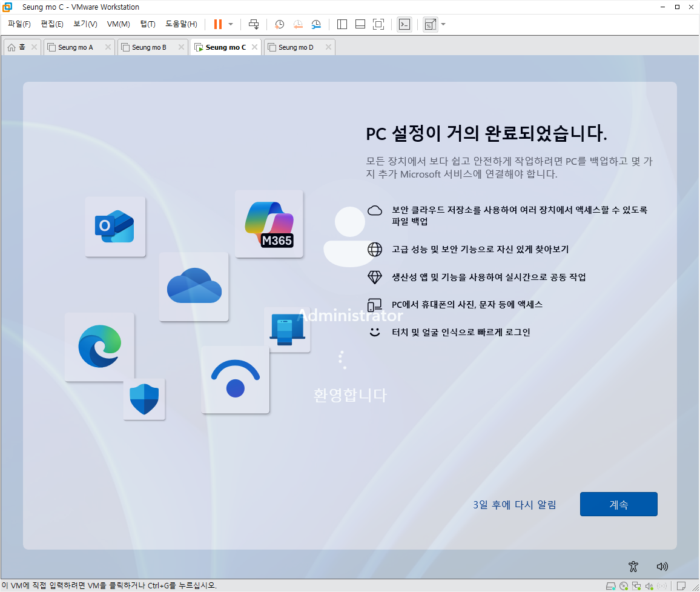Click the Outlook app tile
The height and width of the screenshot is (592, 700).
[x=115, y=227]
